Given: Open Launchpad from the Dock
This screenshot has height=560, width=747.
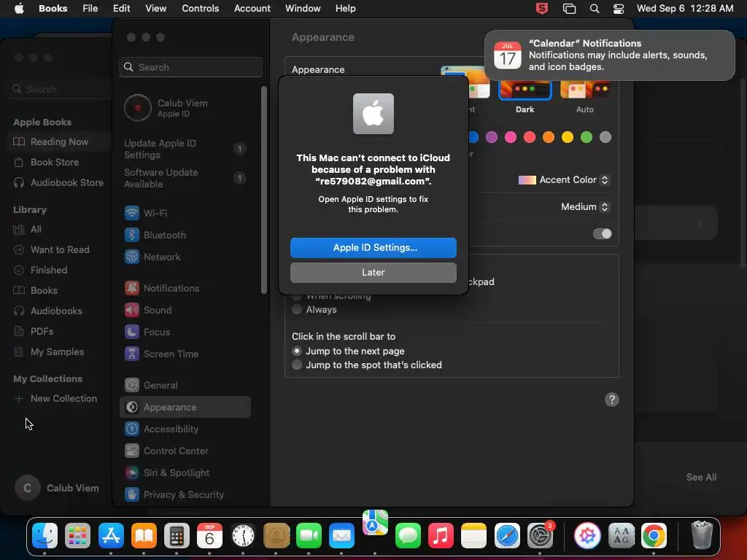Looking at the screenshot, I should [x=77, y=536].
